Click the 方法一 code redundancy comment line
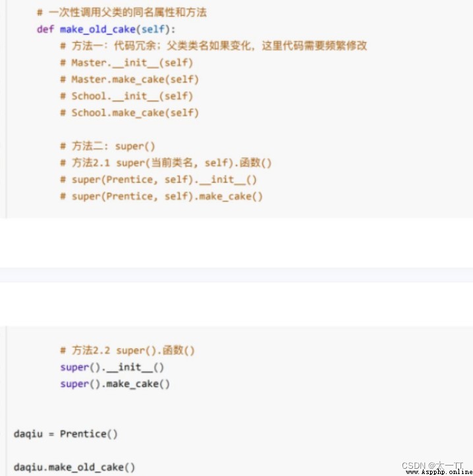This screenshot has height=476, width=473. [213, 46]
